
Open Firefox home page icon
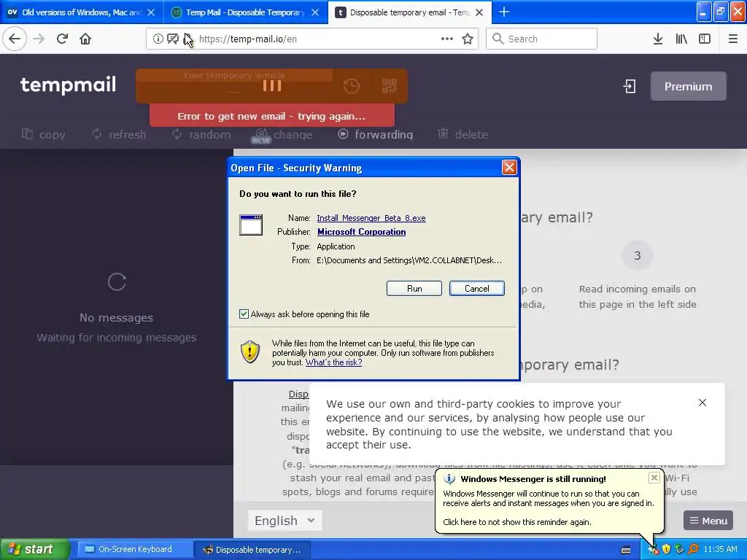(x=85, y=39)
